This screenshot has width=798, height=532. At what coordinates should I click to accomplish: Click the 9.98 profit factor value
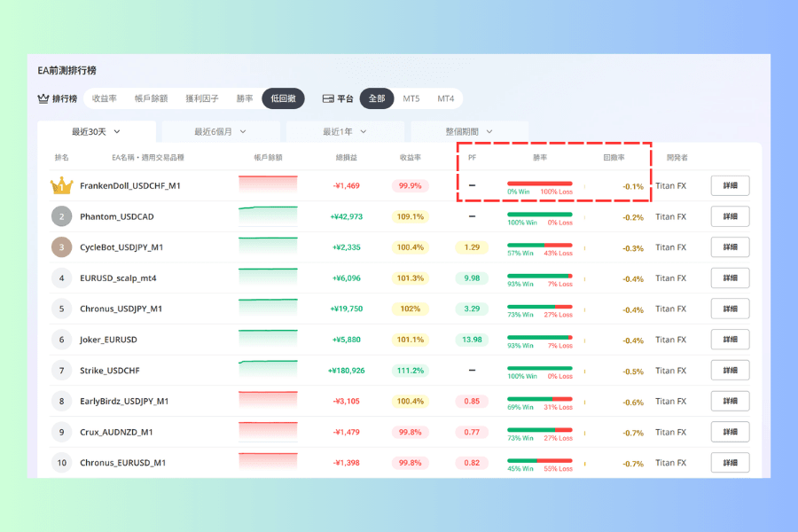(472, 278)
